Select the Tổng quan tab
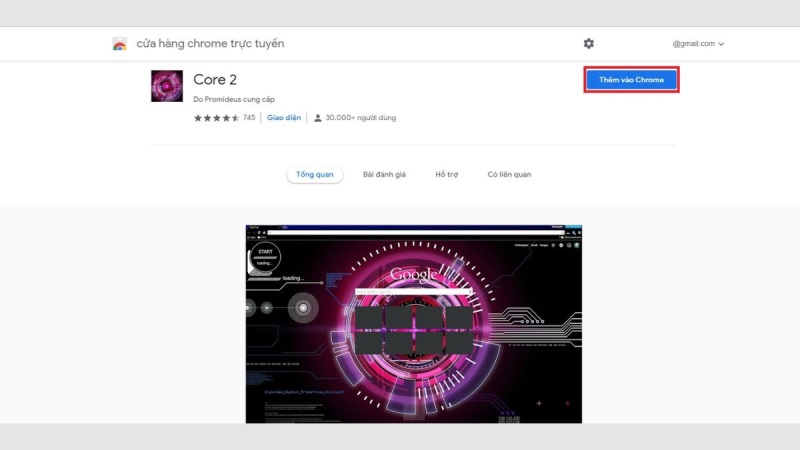Viewport: 800px width, 450px height. tap(315, 174)
